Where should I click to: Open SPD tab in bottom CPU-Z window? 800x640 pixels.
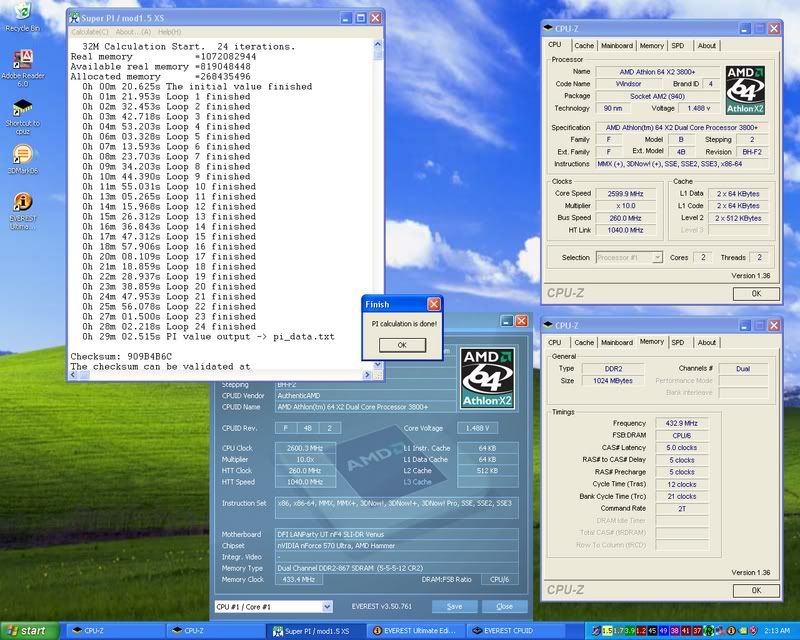[x=678, y=342]
